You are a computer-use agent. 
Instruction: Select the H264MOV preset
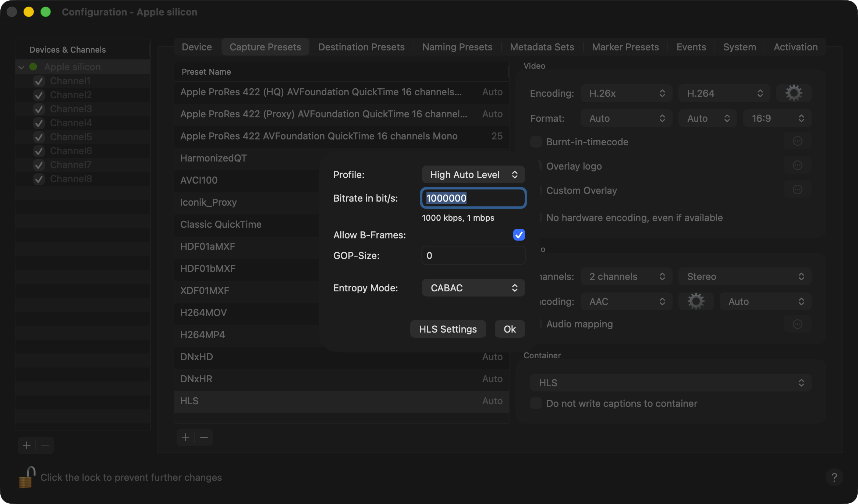click(247, 313)
